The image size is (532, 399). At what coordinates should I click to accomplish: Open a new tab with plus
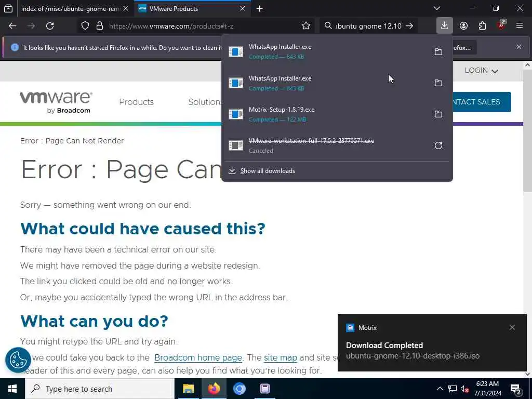tap(260, 8)
